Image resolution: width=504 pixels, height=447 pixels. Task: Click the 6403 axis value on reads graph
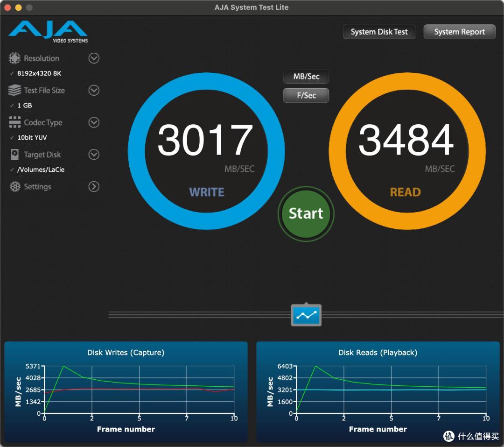(x=285, y=366)
